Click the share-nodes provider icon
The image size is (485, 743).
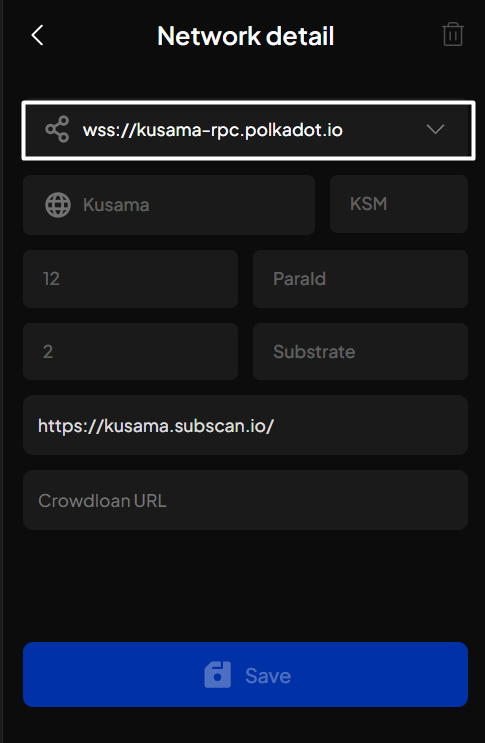[x=57, y=129]
